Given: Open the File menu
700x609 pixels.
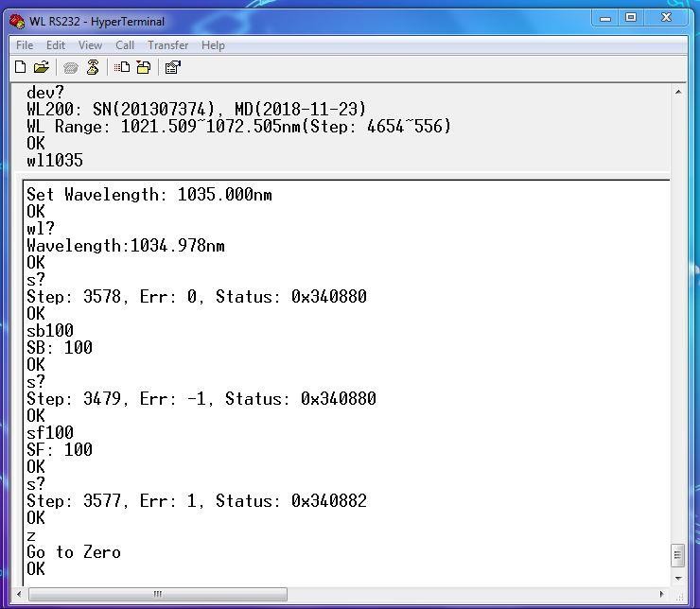Looking at the screenshot, I should tap(25, 44).
